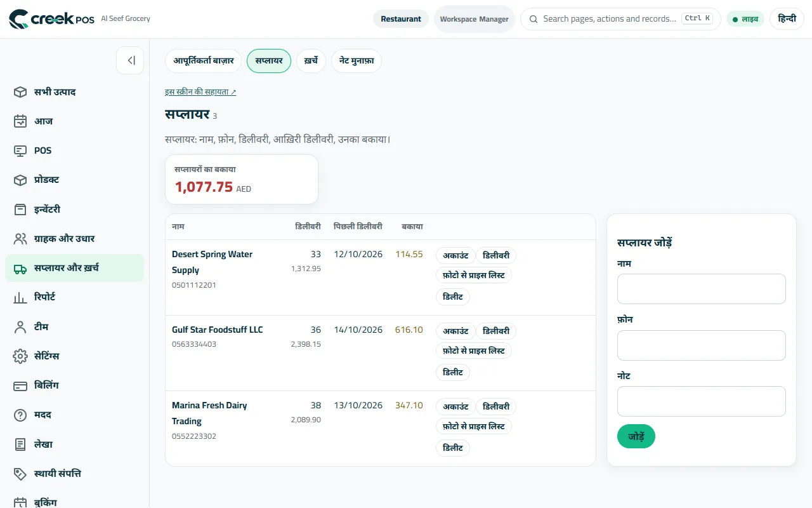Open the सेटिंग्स gear icon

20,356
